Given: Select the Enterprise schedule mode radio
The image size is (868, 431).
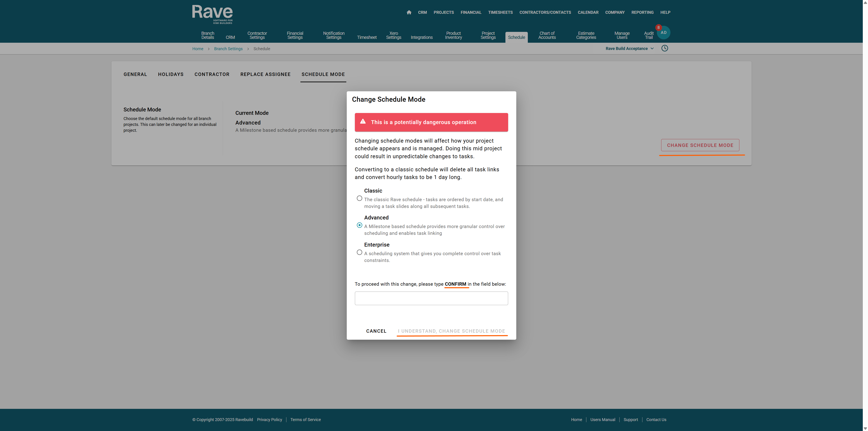Looking at the screenshot, I should (360, 252).
